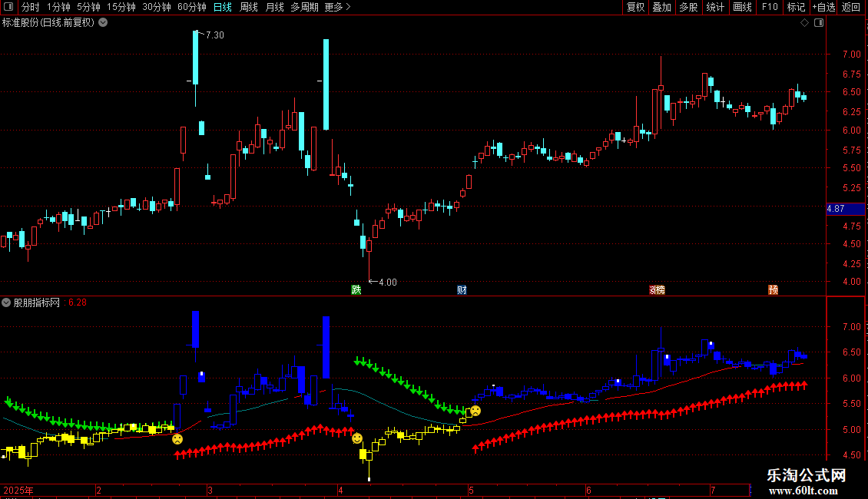868x499 pixels.
Task: Toggle the side panel icon on main chart
Action: point(819,23)
